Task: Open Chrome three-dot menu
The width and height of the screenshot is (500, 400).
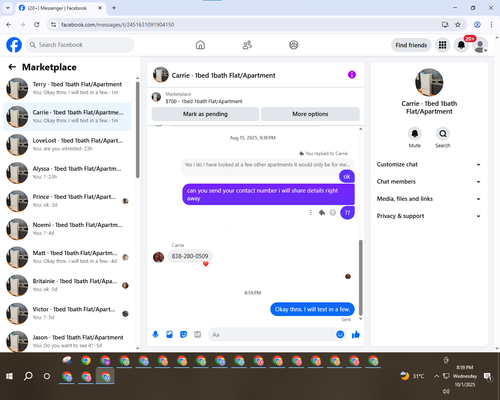Action: (x=491, y=24)
